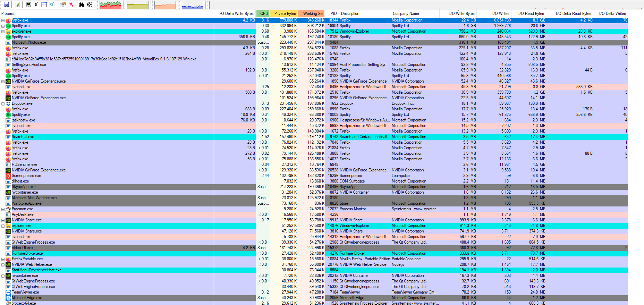Select the SkypeApp.exe suspended process
This screenshot has width=644, height=305.
pyautogui.click(x=314, y=187)
